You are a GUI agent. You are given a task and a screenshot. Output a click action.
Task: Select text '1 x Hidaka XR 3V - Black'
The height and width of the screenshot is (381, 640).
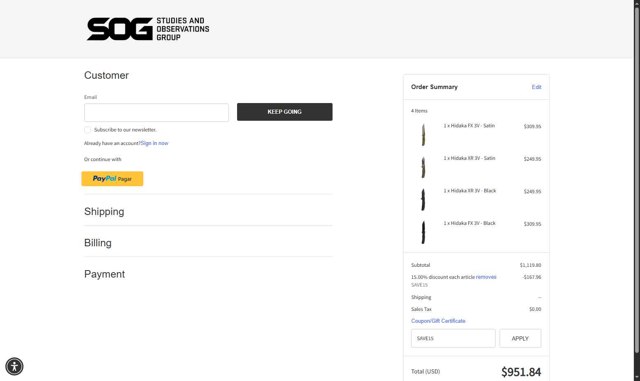[470, 191]
